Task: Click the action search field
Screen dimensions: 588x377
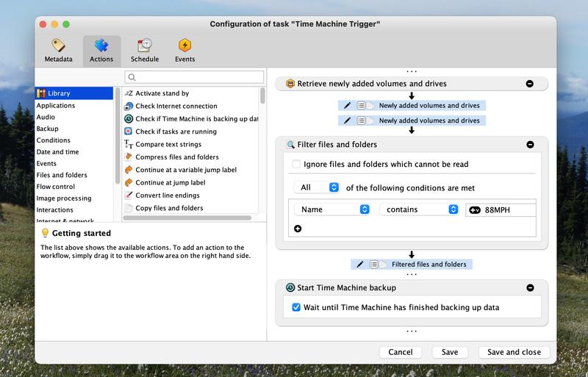Action: (194, 77)
